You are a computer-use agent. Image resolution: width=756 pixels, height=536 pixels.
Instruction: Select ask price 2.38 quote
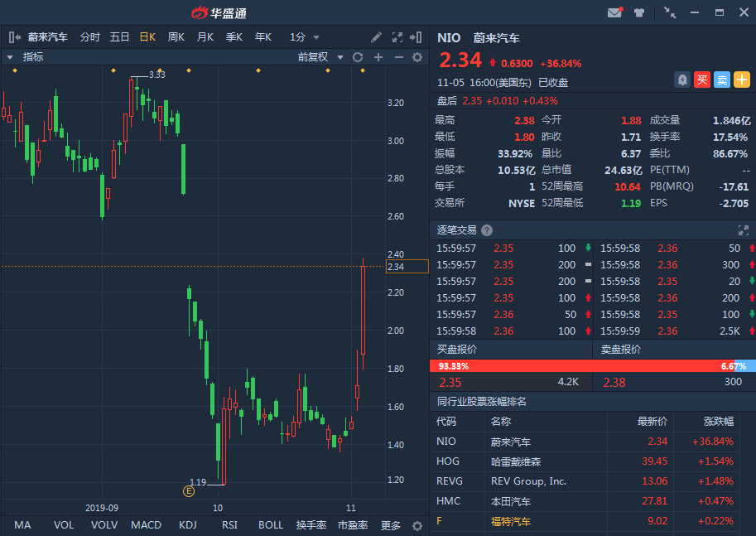[x=675, y=382]
